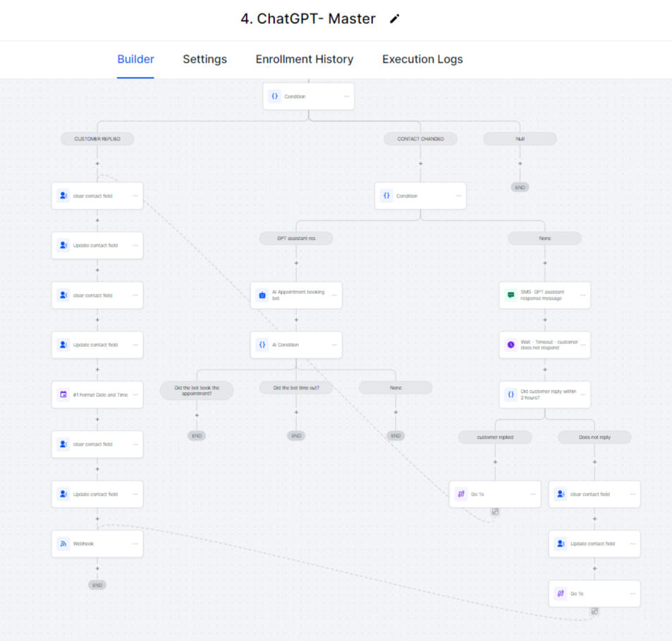This screenshot has width=672, height=641.
Task: Add a step under 'Did the bot time out?'
Action: coord(296,413)
